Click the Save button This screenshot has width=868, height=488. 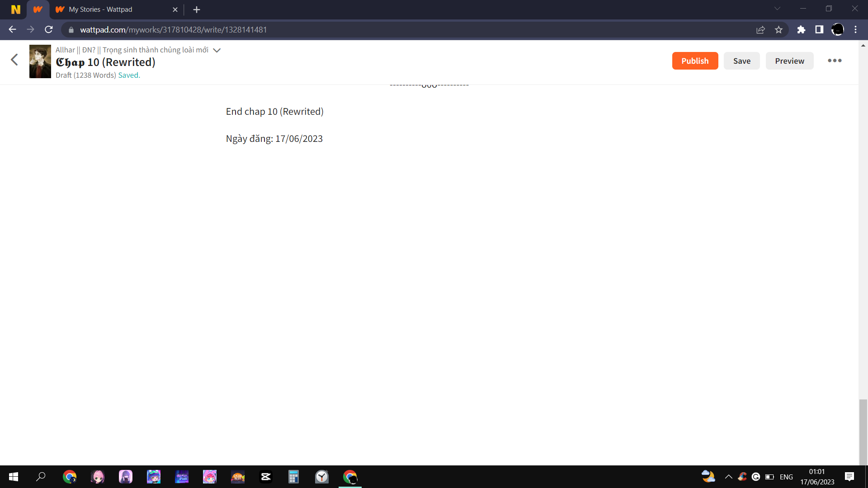741,61
